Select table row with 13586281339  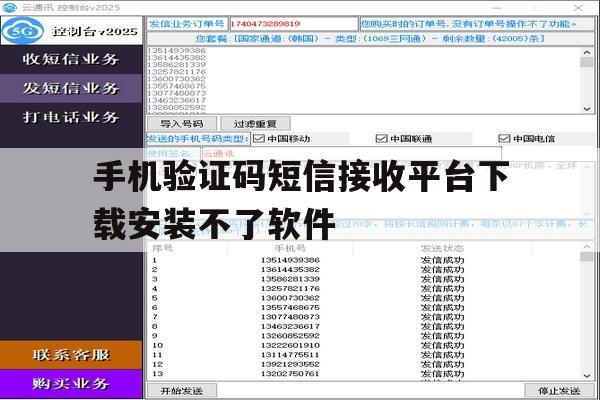pos(364,279)
